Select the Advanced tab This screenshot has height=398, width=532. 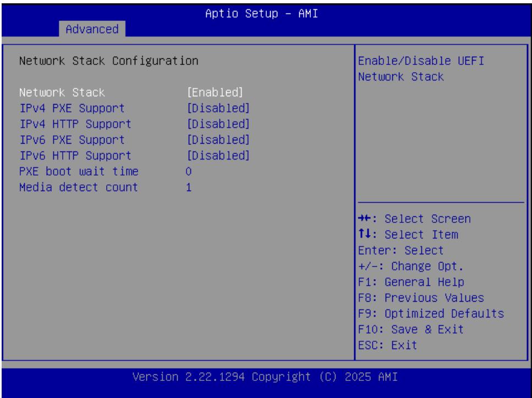tap(92, 29)
